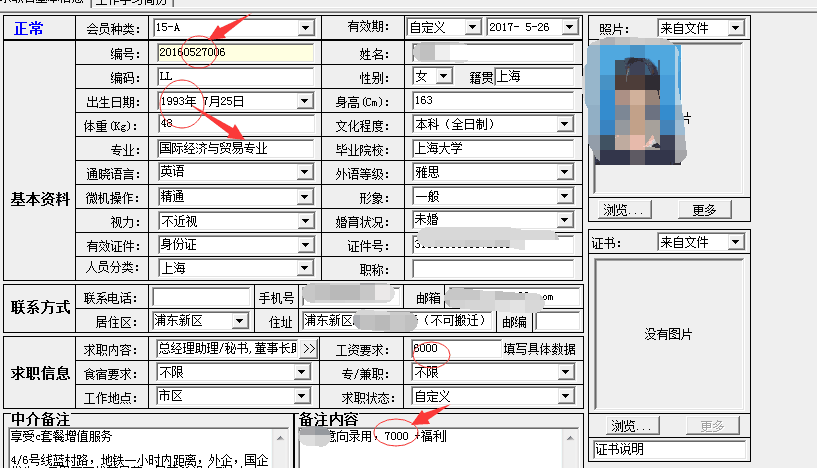This screenshot has height=468, width=817.
Task: Switch to the 工作学习简历 tab
Action: 132,2
